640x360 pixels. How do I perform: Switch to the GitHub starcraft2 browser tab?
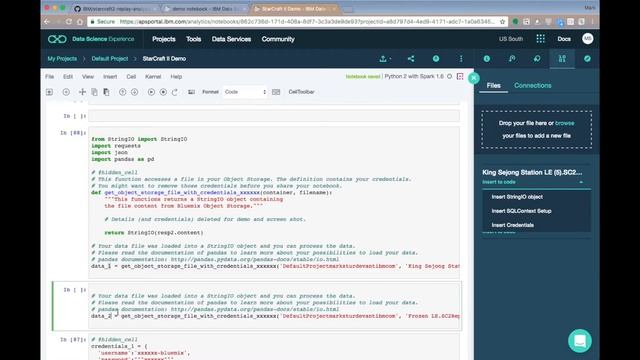(x=116, y=9)
